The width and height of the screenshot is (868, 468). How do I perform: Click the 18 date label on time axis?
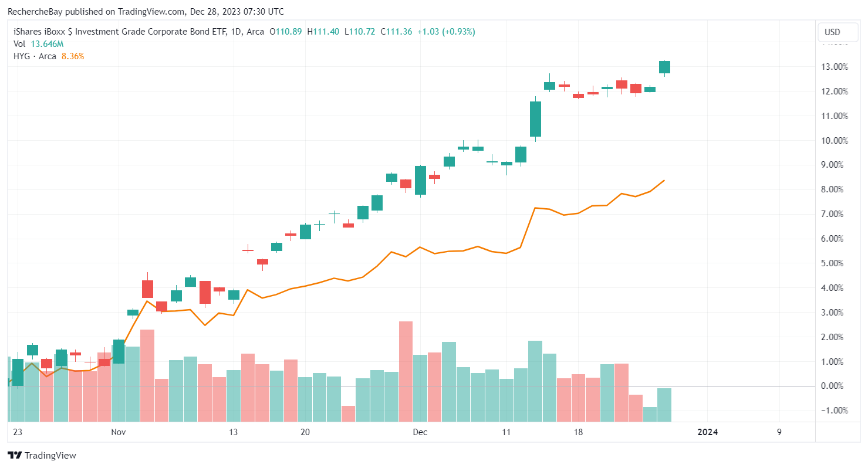578,432
